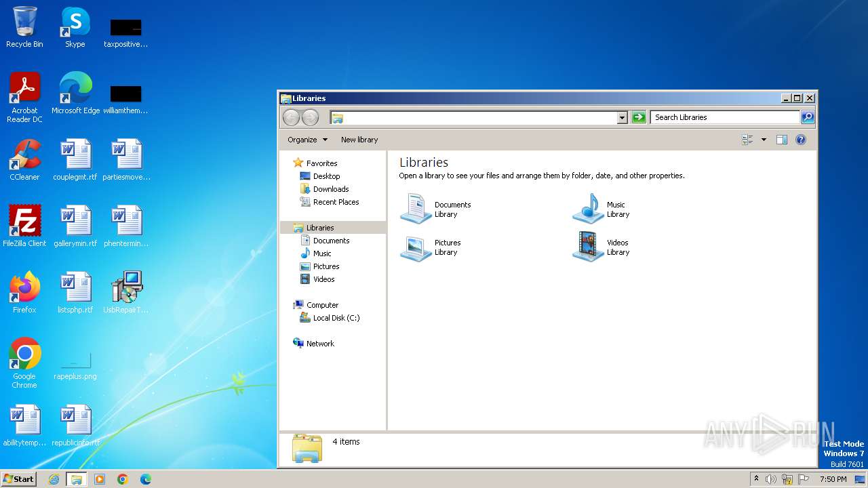
Task: Select Music in the navigation tree
Action: pyautogui.click(x=315, y=253)
